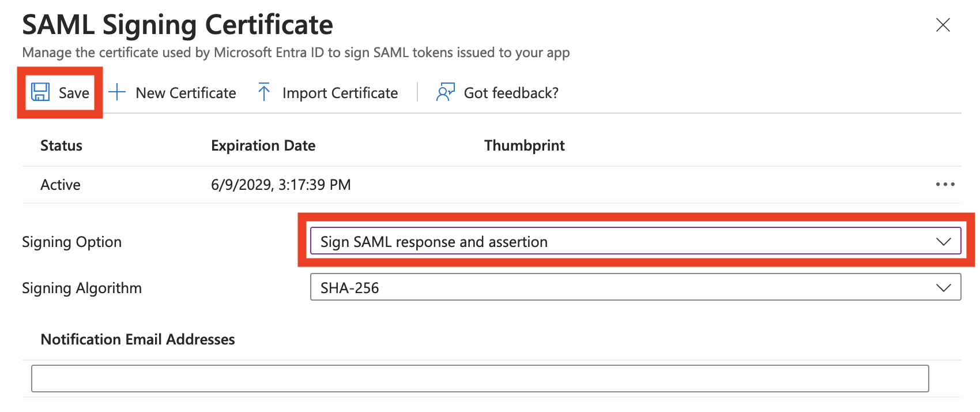Click the feedback person icon
This screenshot has height=412, width=980.
pyautogui.click(x=446, y=92)
